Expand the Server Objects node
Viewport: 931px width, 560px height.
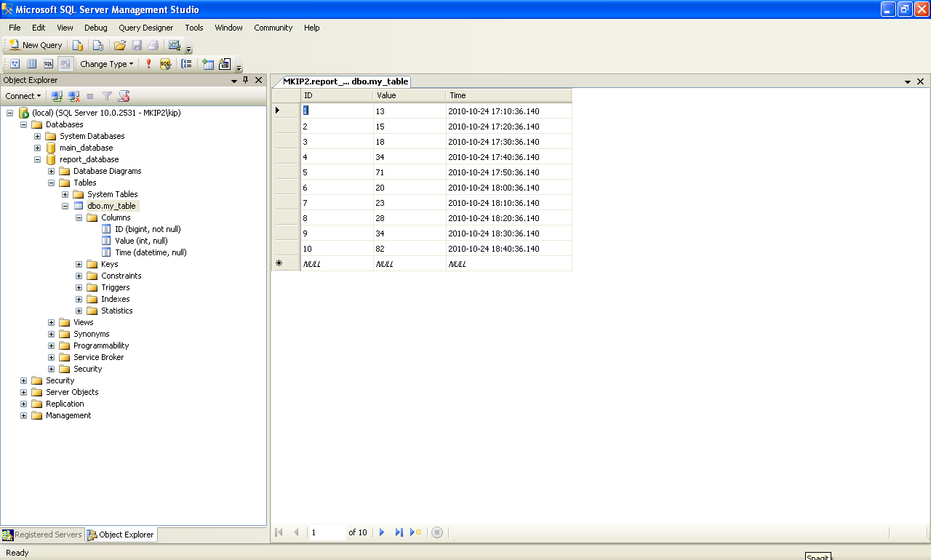click(24, 392)
